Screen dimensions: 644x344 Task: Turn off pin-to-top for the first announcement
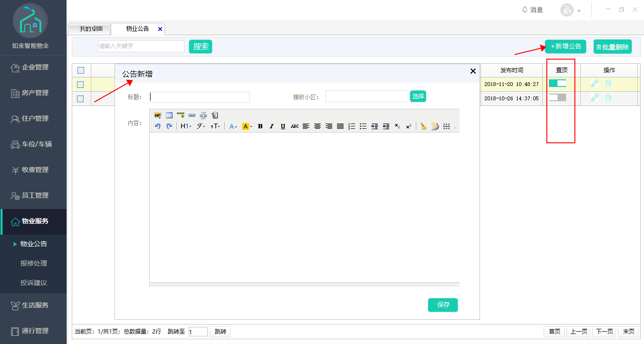(x=557, y=84)
